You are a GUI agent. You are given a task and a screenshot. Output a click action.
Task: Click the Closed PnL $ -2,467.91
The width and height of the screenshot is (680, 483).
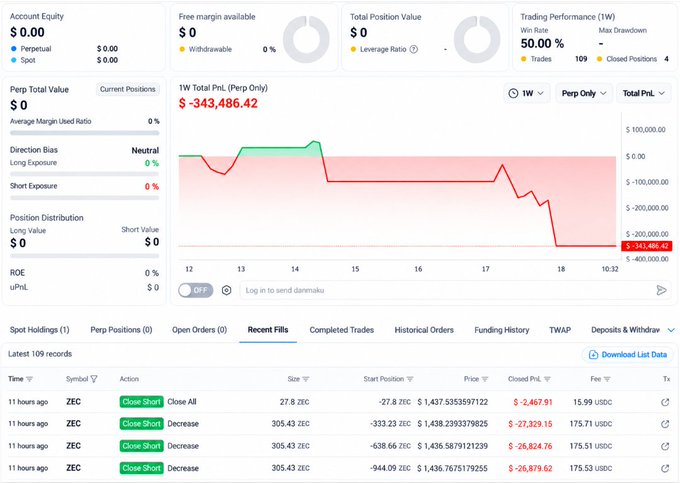click(x=533, y=402)
